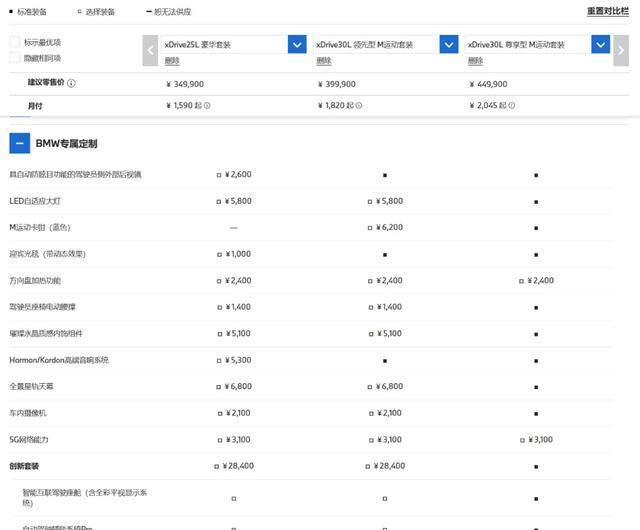Click the price ¥ 349,900
The height and width of the screenshot is (530, 640).
185,84
